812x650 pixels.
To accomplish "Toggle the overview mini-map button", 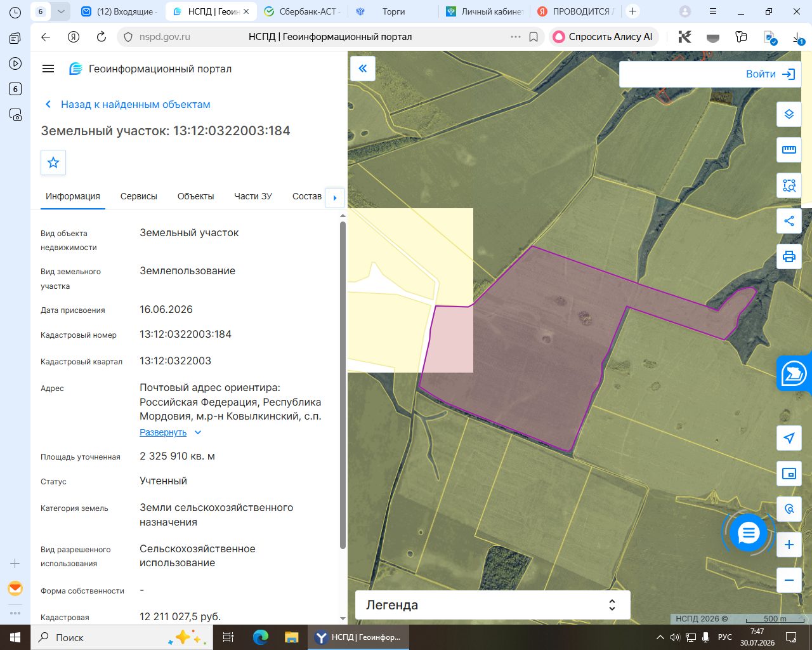I will pyautogui.click(x=789, y=474).
